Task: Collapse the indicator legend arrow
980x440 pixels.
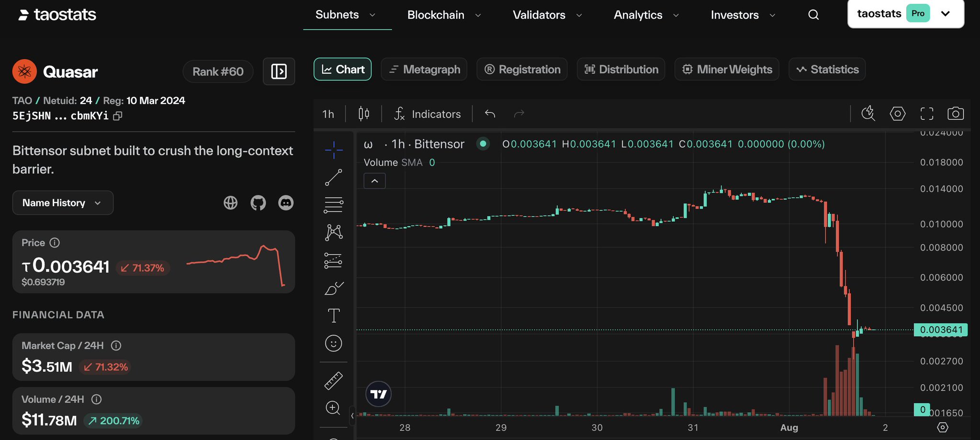Action: [x=375, y=181]
